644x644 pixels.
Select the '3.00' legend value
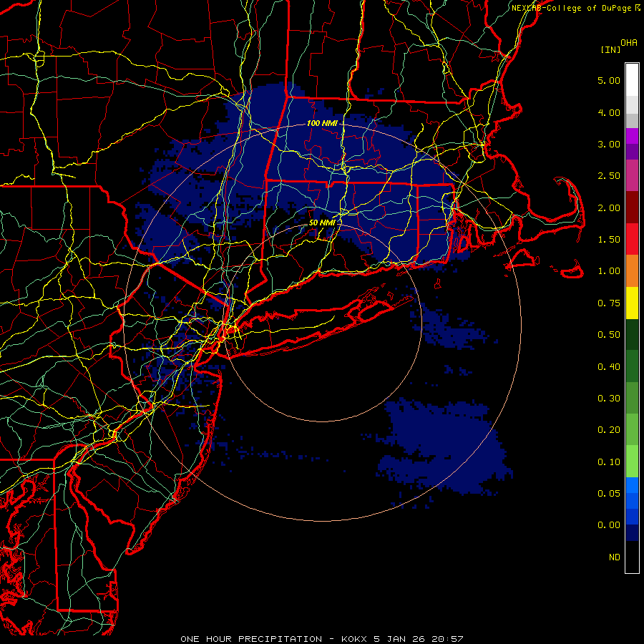[609, 144]
